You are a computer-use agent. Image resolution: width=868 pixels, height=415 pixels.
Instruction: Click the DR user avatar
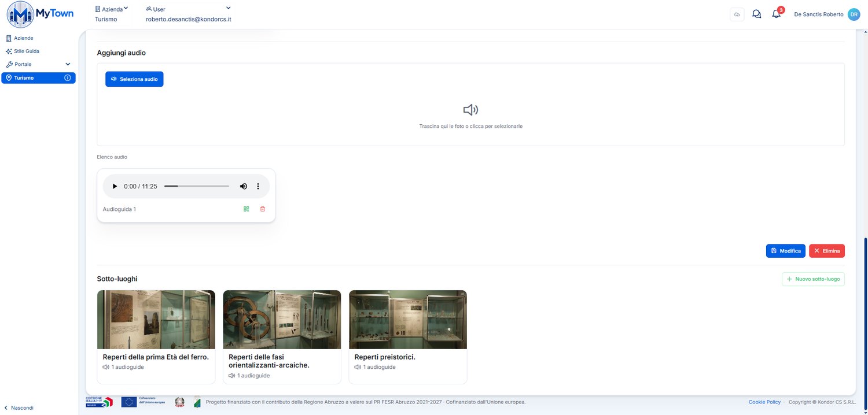tap(854, 14)
